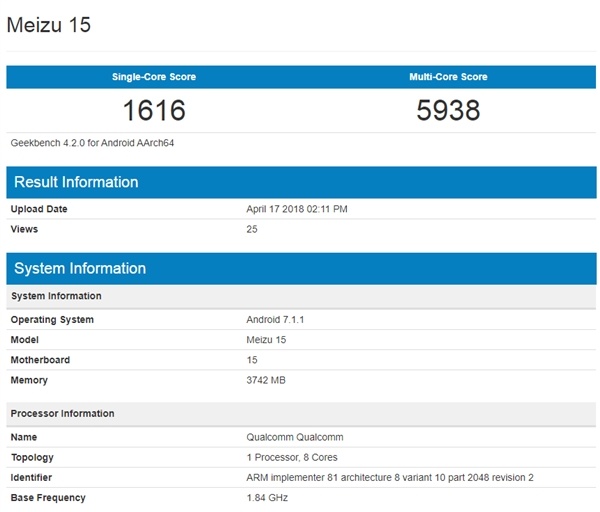Select the views count 25
This screenshot has height=512, width=600.
[252, 229]
